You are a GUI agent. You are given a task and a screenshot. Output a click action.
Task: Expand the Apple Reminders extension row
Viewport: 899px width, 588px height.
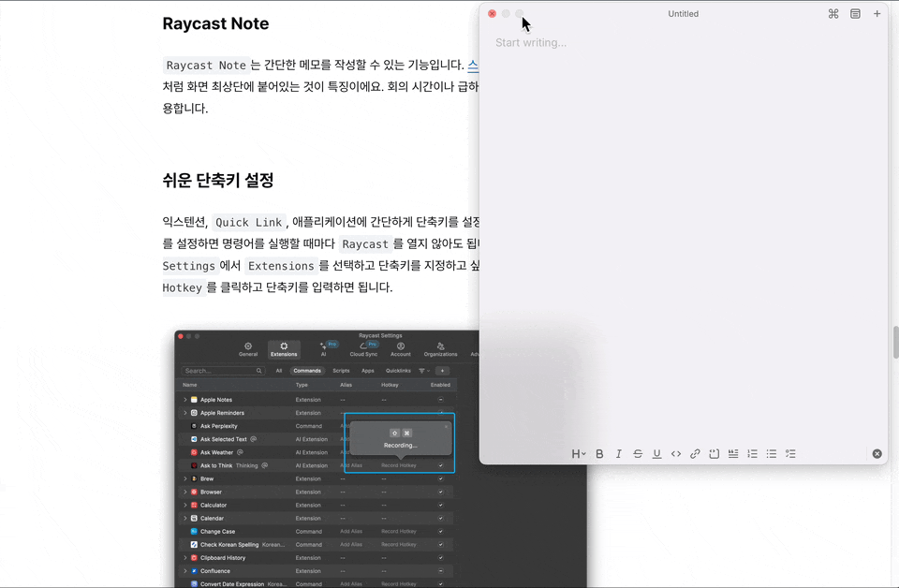click(185, 413)
